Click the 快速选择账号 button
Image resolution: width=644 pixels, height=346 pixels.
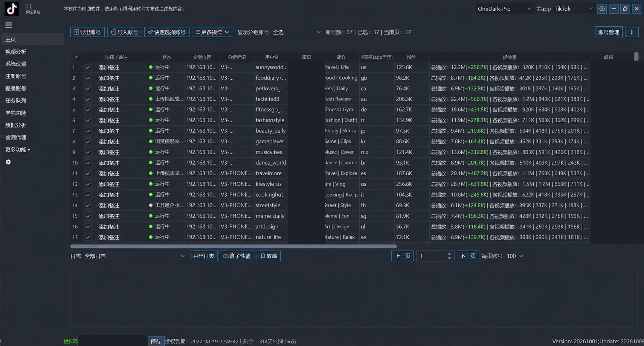pos(167,32)
